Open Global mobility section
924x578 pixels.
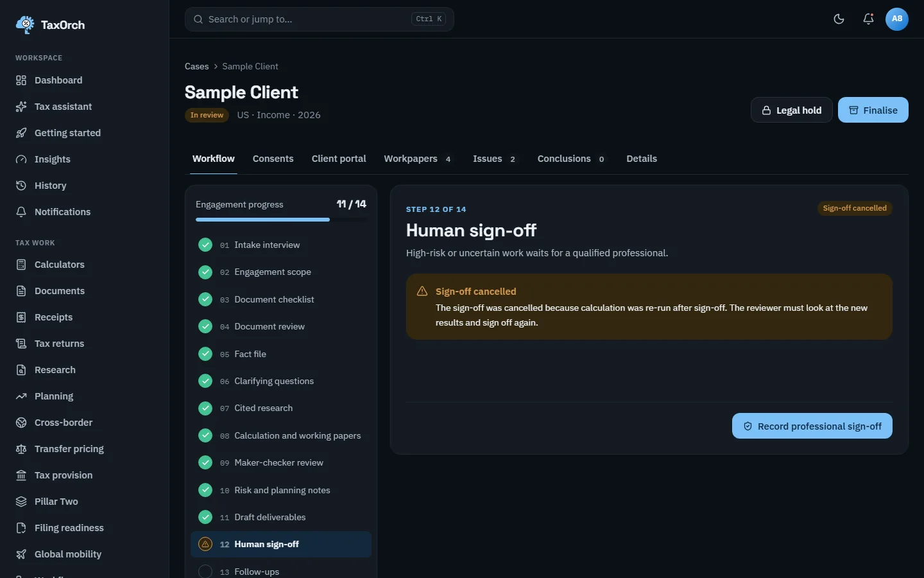pyautogui.click(x=85, y=554)
